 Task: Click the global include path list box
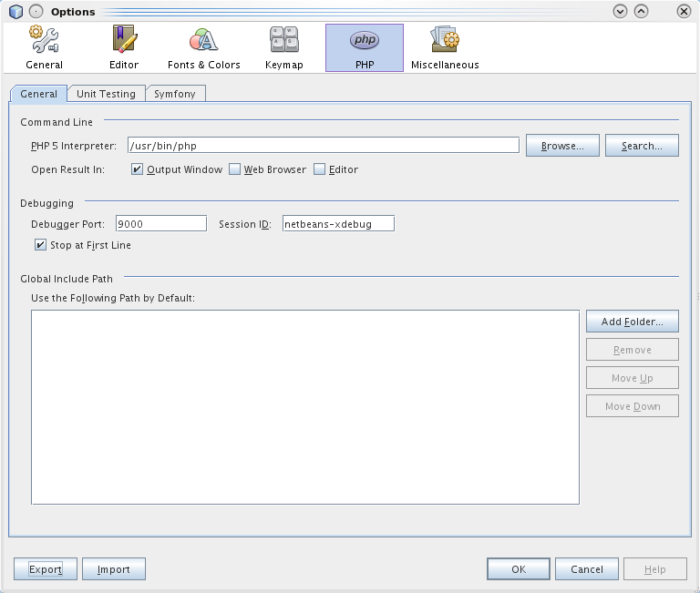[305, 407]
